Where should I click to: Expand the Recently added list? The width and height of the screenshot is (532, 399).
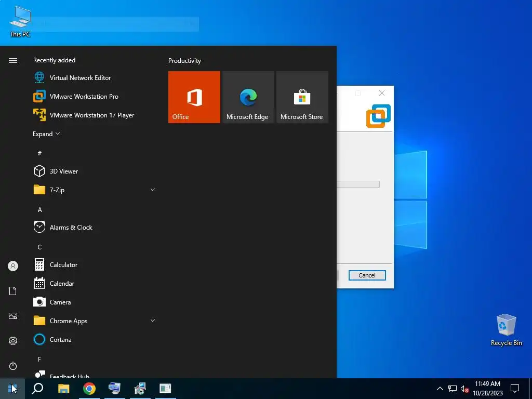click(46, 134)
